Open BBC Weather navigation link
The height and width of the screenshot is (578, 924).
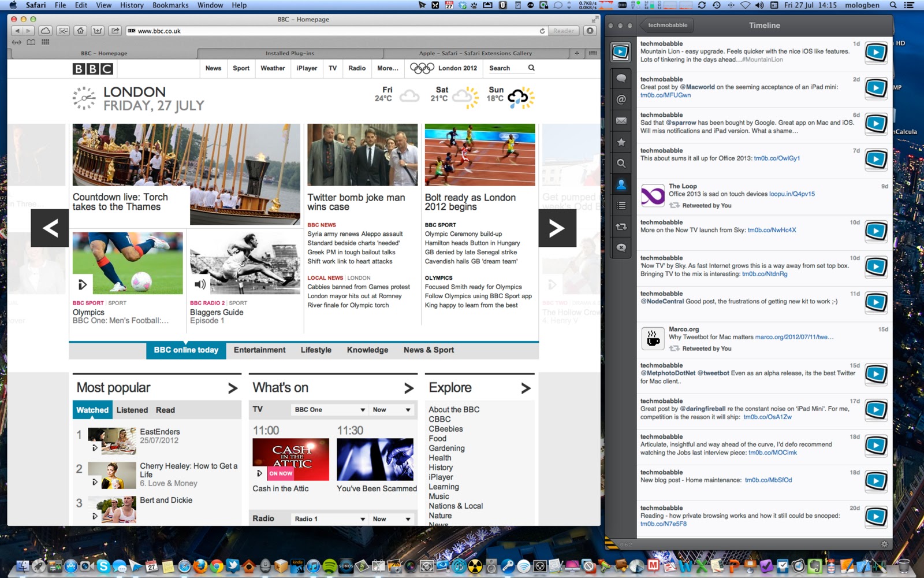273,68
